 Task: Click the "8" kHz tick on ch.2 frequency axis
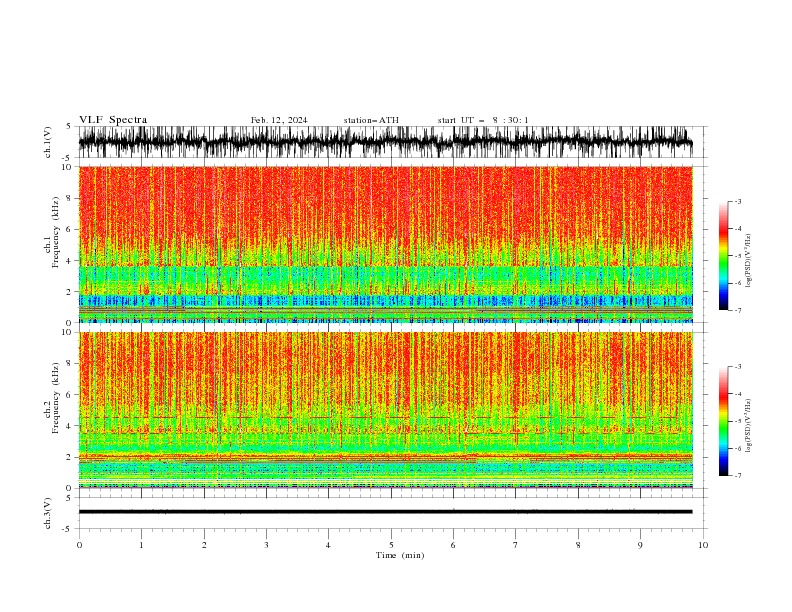click(x=71, y=364)
